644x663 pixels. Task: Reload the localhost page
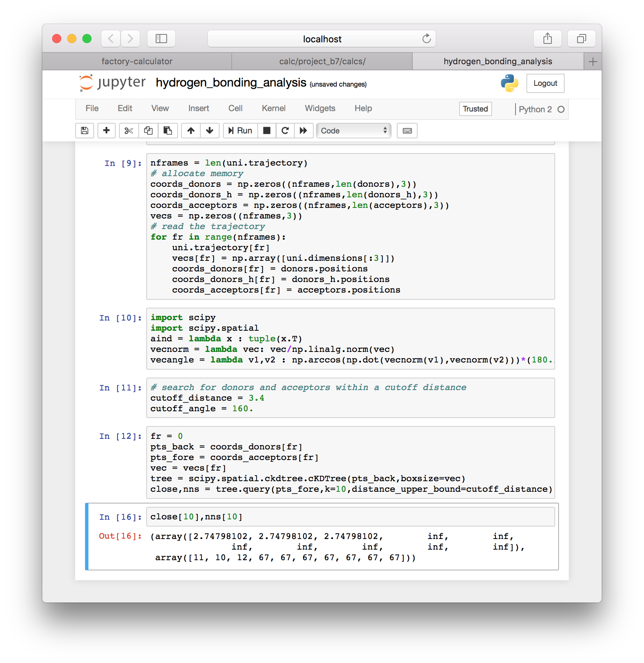(426, 39)
